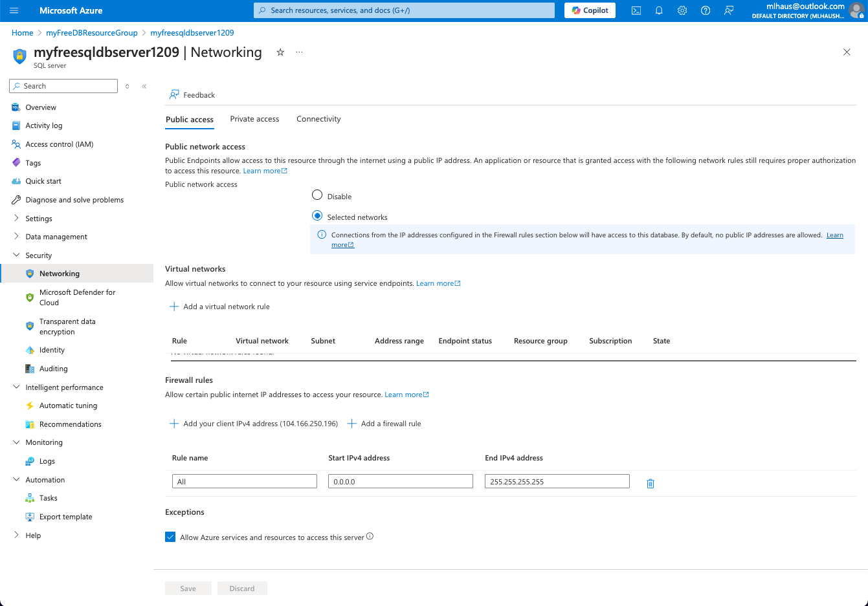Viewport: 868px width, 606px height.
Task: Go to myFreeDBResourceGroup breadcrumb
Action: click(x=92, y=32)
